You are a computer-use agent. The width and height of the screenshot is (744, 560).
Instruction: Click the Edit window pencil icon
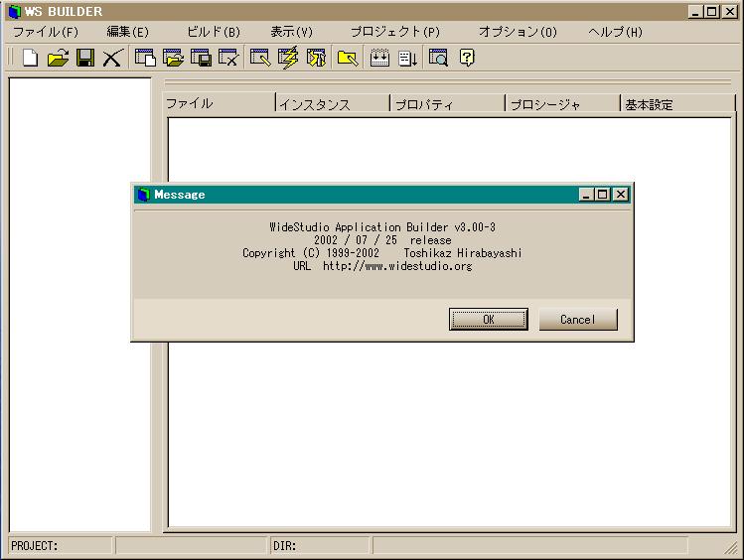click(x=260, y=58)
